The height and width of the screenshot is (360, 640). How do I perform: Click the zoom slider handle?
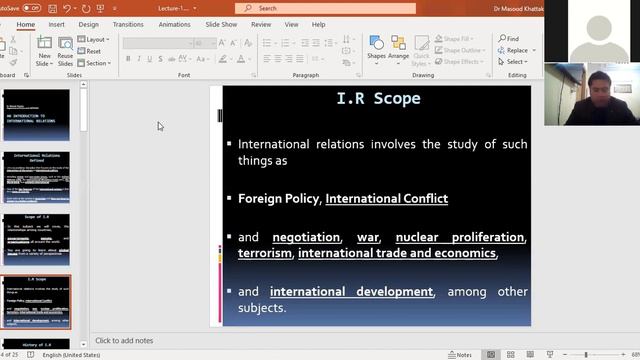[x=586, y=355]
